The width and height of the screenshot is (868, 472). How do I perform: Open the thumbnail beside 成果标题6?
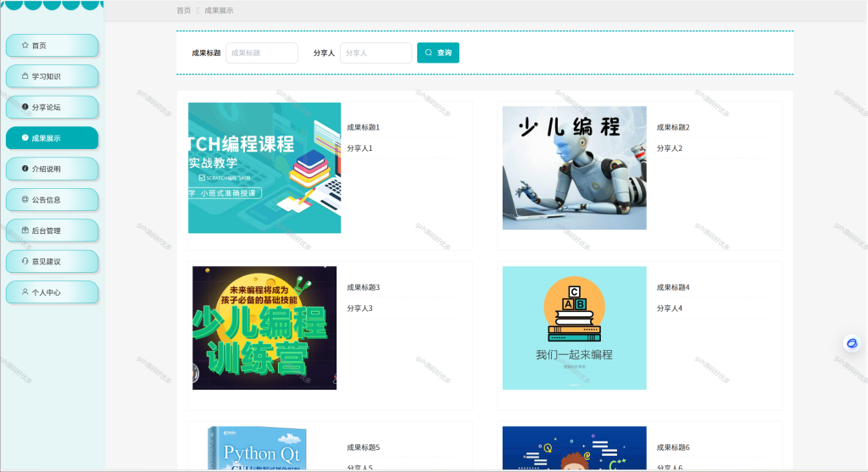click(575, 448)
